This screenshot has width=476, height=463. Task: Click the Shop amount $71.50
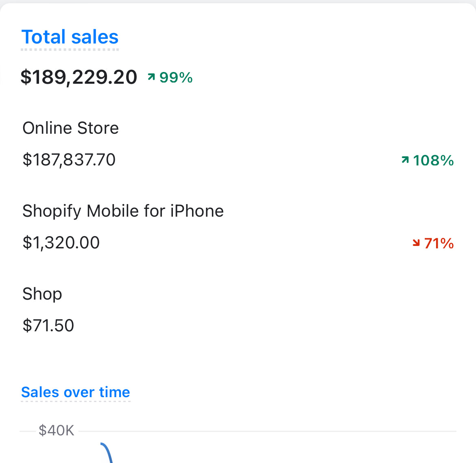(48, 326)
